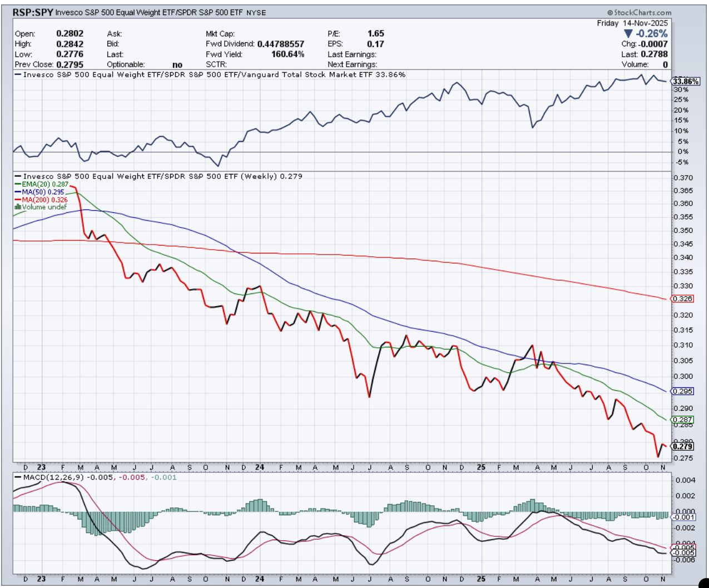Click the 0.287 EMA(20) price tag
Image resolution: width=709 pixels, height=588 pixels.
coord(682,420)
